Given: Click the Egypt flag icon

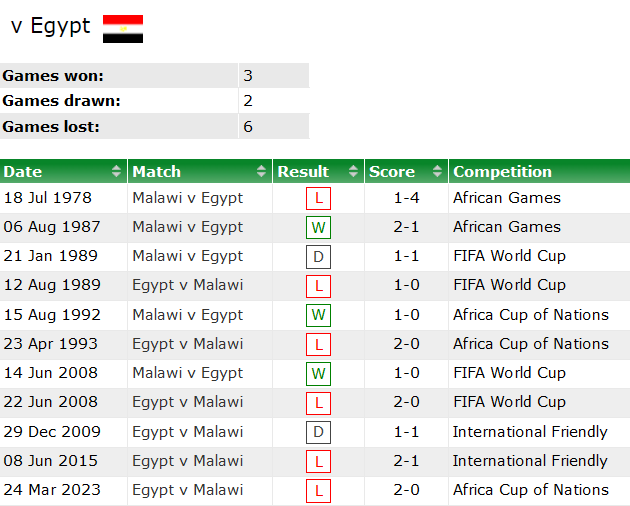Looking at the screenshot, I should (123, 28).
